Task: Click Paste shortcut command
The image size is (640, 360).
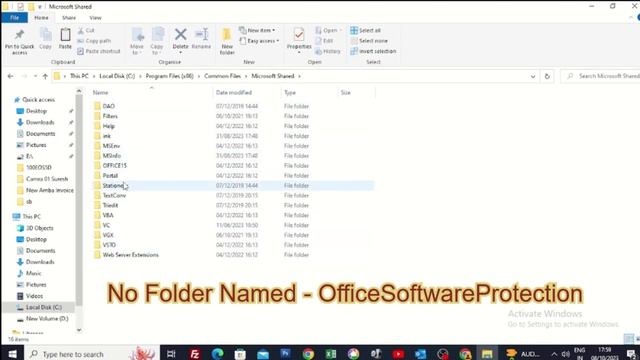Action: coord(99,51)
